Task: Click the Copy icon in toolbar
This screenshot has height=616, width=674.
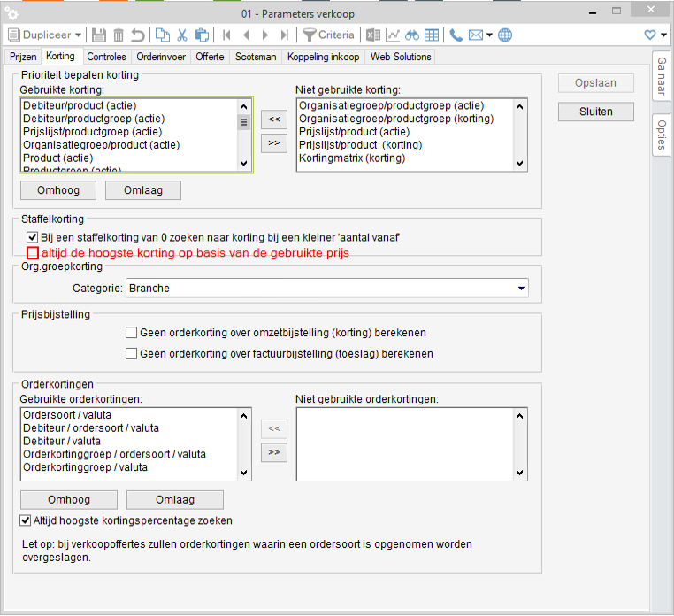Action: [163, 35]
